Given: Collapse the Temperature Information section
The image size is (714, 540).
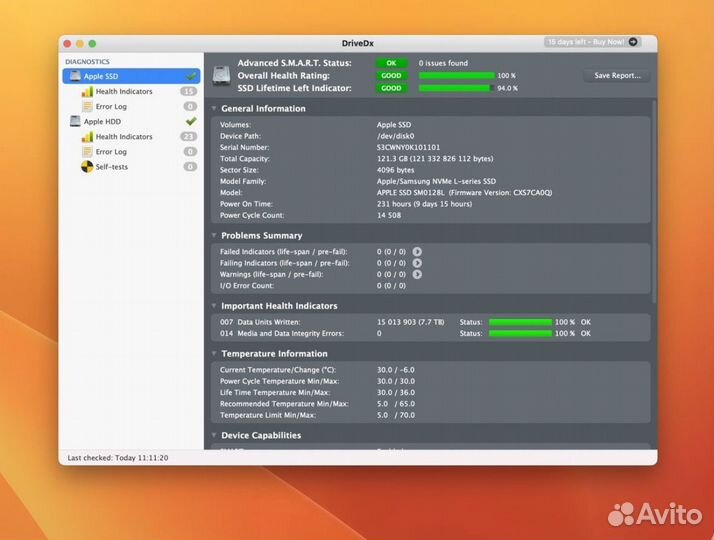Looking at the screenshot, I should pos(214,353).
